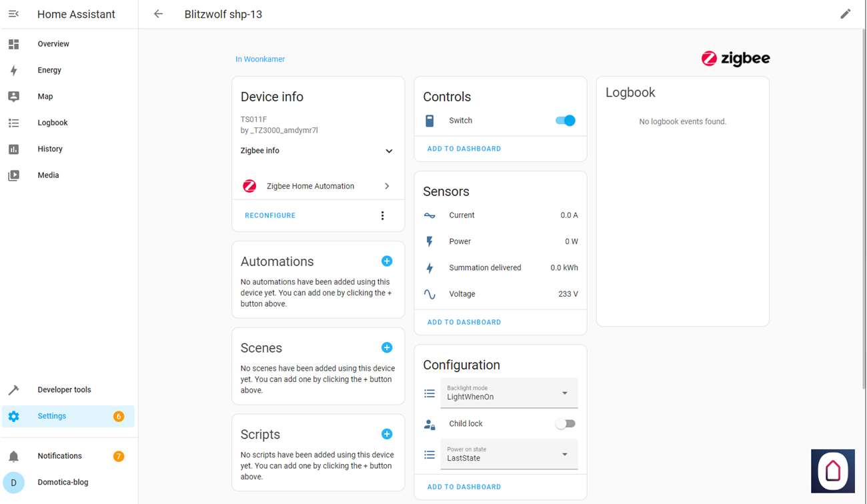Screen dimensions: 867x504
Task: Click the back arrow in the header
Action: click(158, 14)
